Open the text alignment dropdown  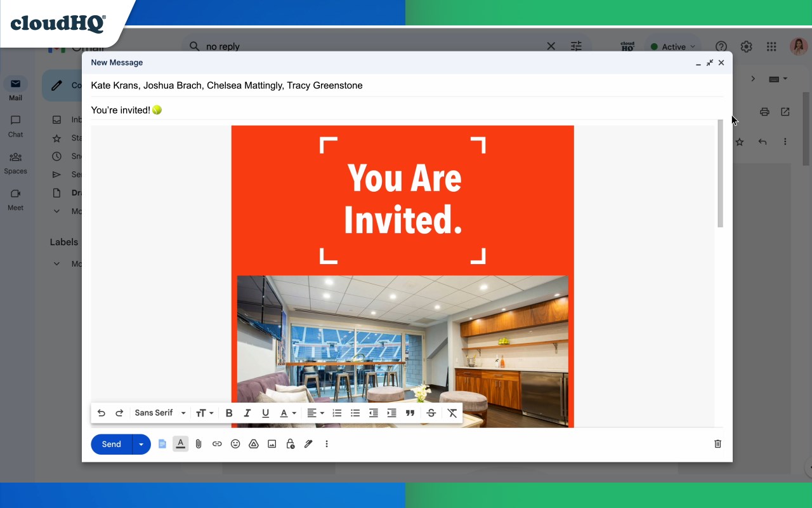pos(315,413)
